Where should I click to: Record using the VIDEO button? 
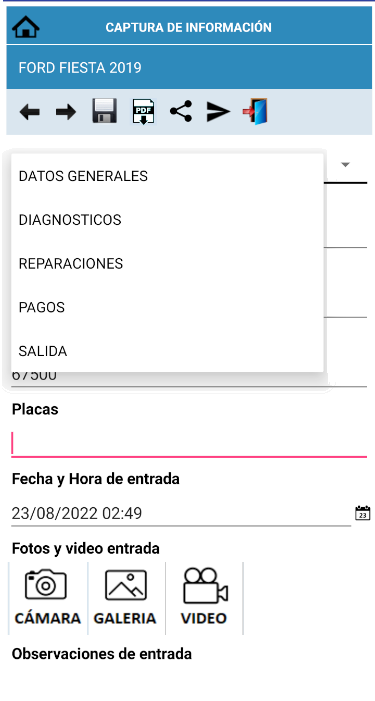tap(204, 598)
